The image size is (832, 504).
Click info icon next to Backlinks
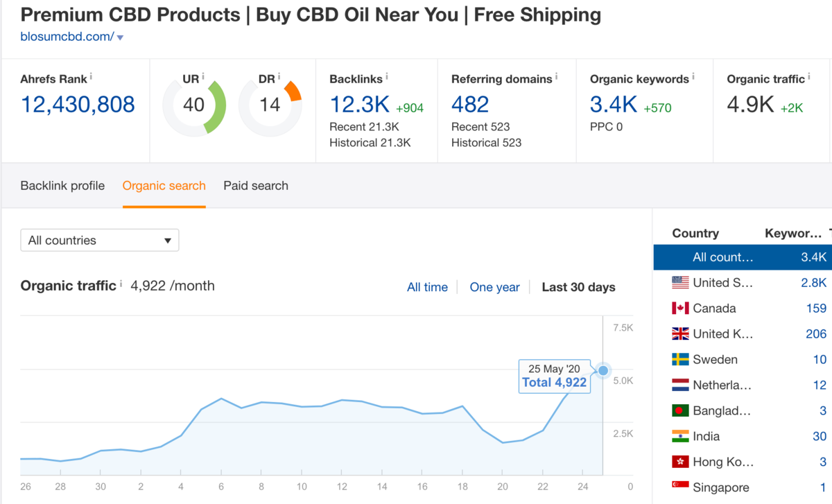[387, 76]
